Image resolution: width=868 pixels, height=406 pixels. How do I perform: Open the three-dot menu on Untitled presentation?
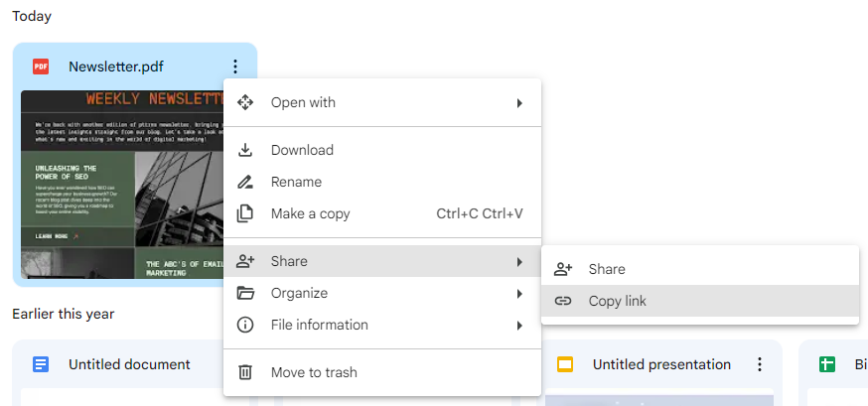(x=760, y=364)
